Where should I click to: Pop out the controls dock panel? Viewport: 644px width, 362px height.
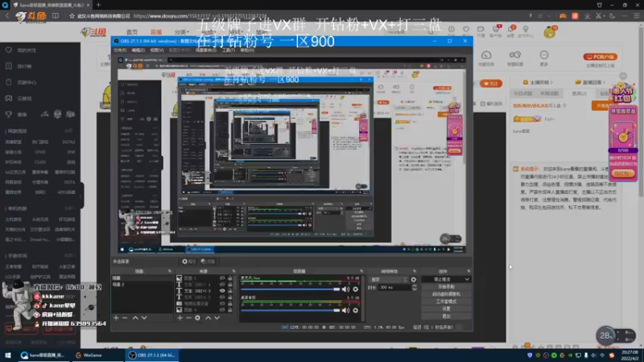click(x=469, y=271)
